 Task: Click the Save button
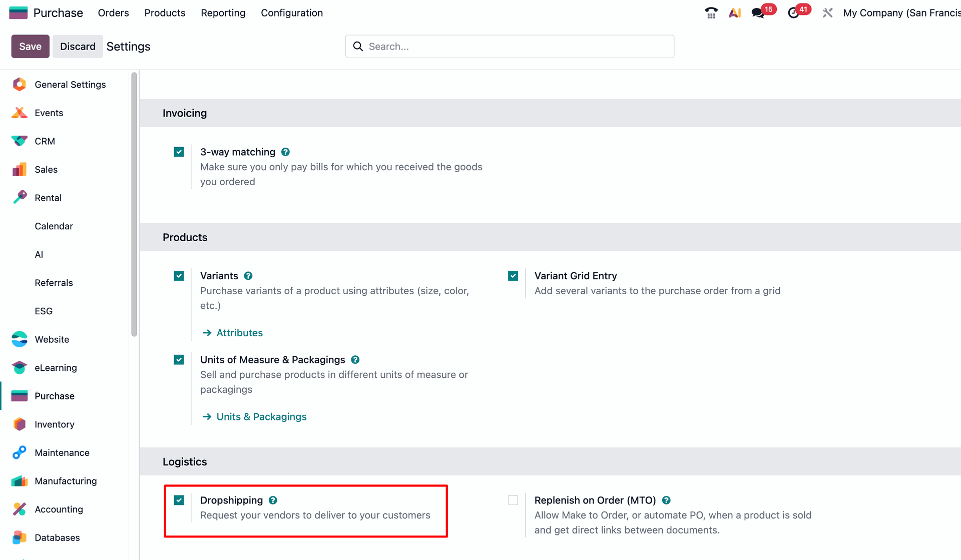click(30, 46)
